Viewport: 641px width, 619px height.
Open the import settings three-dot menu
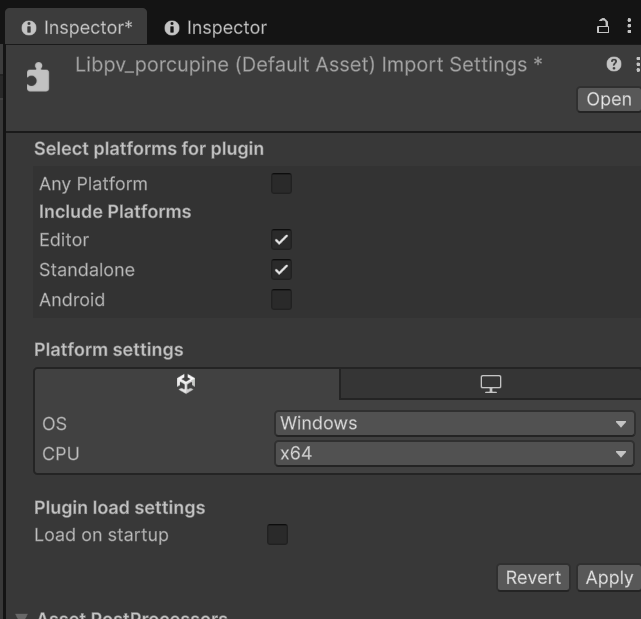pos(637,64)
